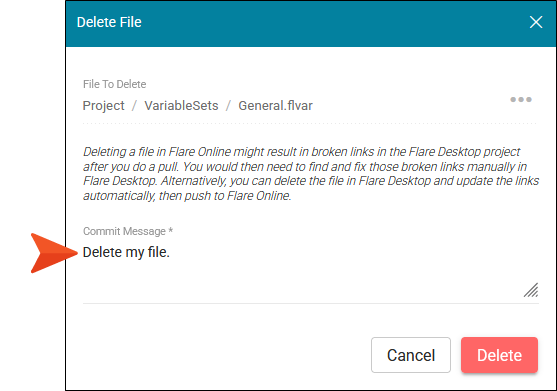Click the slash between Project and VariableSets
557x391 pixels.
(134, 105)
